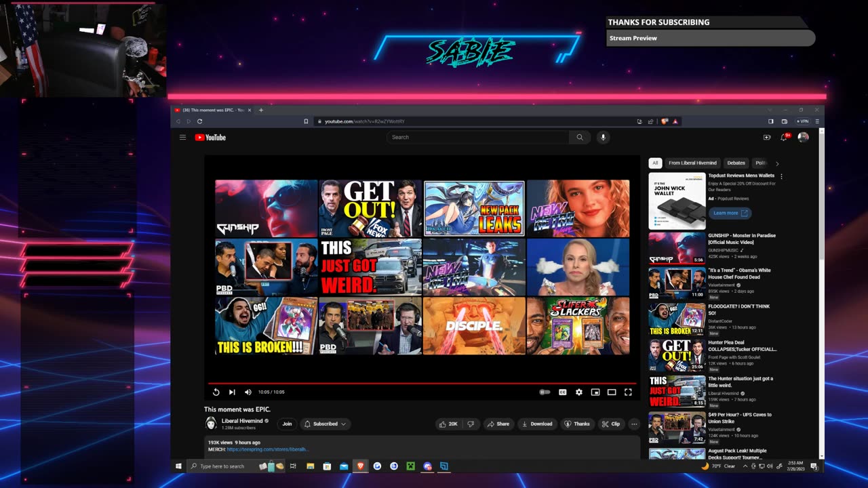
Task: Click Learn more on the wallet ad
Action: coord(730,213)
